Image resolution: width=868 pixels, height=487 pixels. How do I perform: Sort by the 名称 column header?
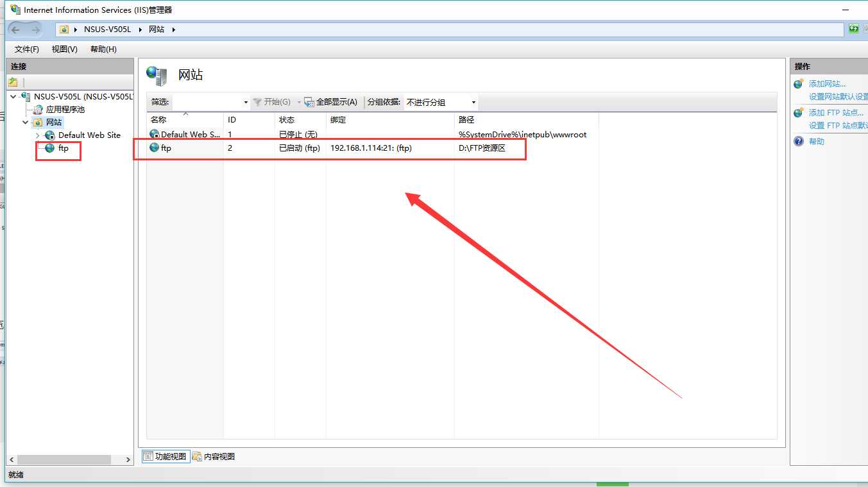[x=185, y=120]
